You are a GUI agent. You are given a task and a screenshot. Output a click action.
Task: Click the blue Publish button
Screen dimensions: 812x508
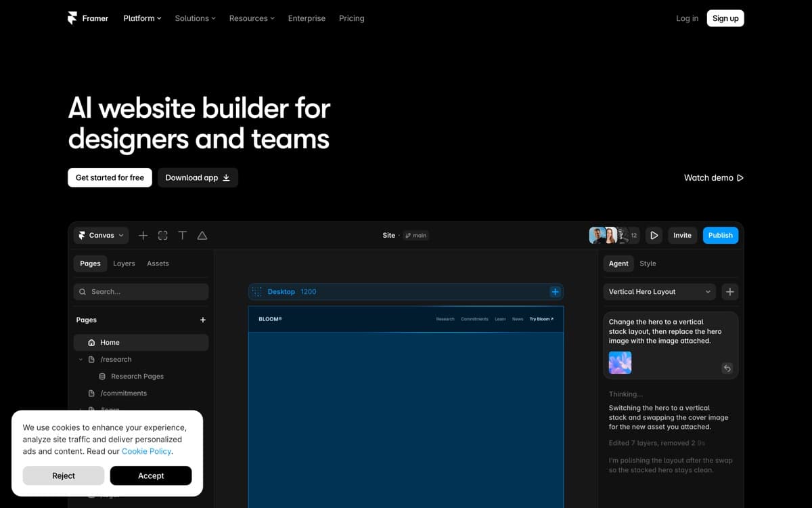[721, 235]
